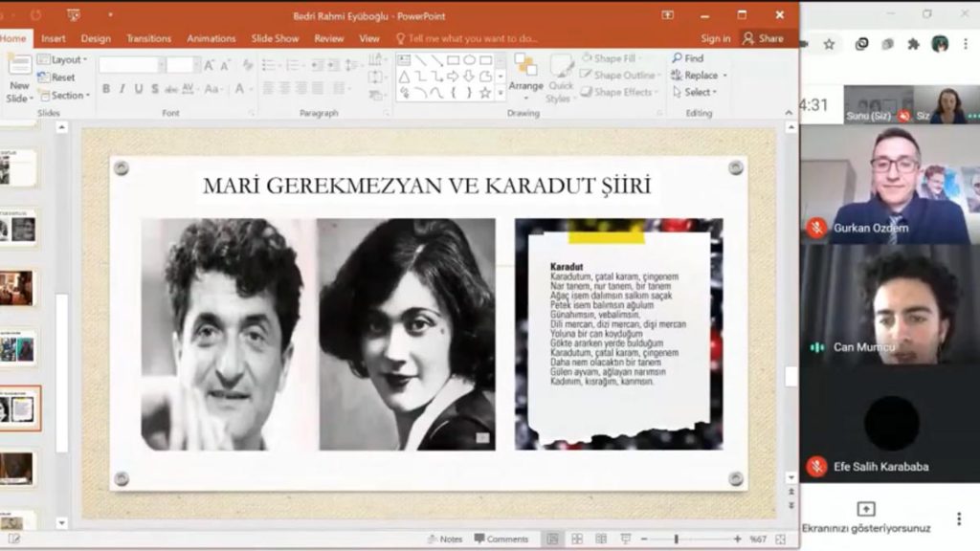Toggle Center alignment button
980x551 pixels.
tap(284, 89)
